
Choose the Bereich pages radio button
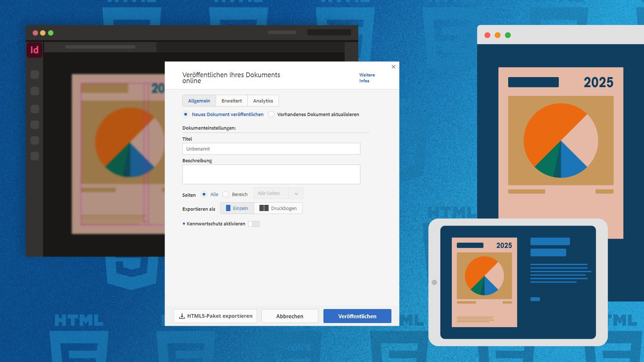226,194
